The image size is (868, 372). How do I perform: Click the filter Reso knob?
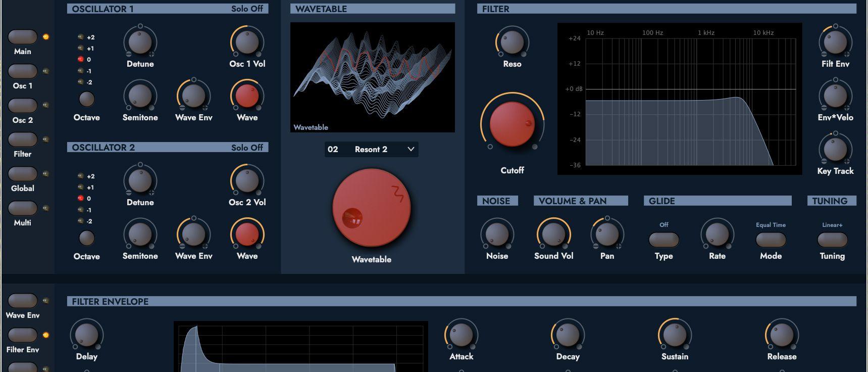click(512, 42)
